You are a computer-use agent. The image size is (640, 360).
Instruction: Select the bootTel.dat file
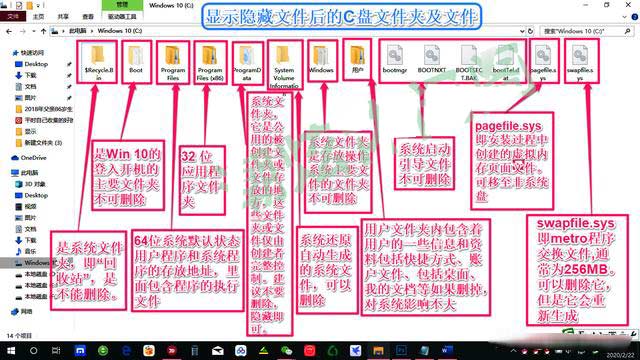(x=505, y=62)
